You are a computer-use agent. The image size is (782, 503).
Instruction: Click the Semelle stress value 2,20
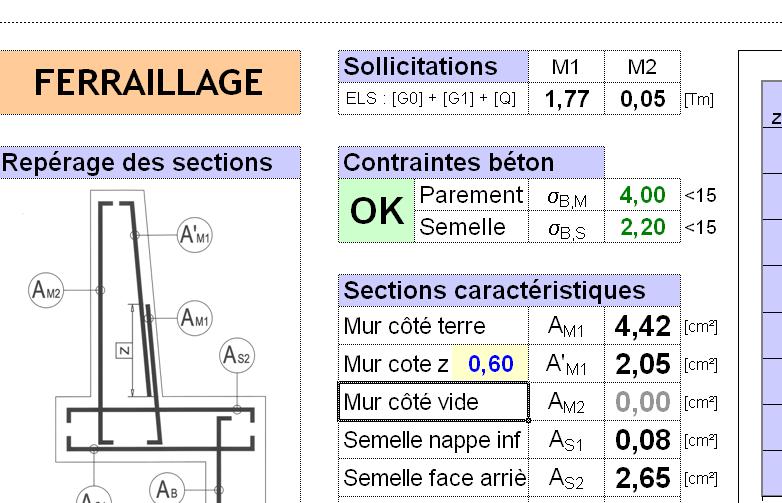click(x=642, y=227)
